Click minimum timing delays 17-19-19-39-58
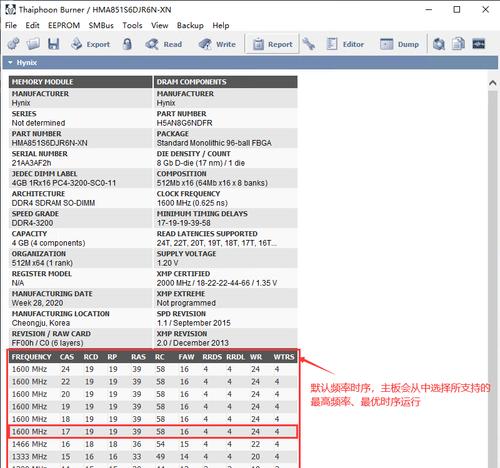500x468 pixels. click(184, 223)
